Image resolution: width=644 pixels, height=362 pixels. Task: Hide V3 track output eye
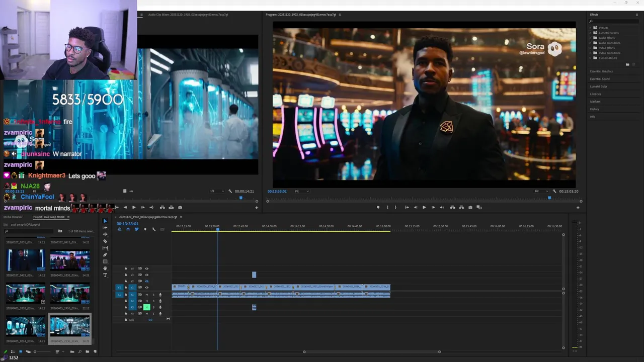tap(147, 275)
